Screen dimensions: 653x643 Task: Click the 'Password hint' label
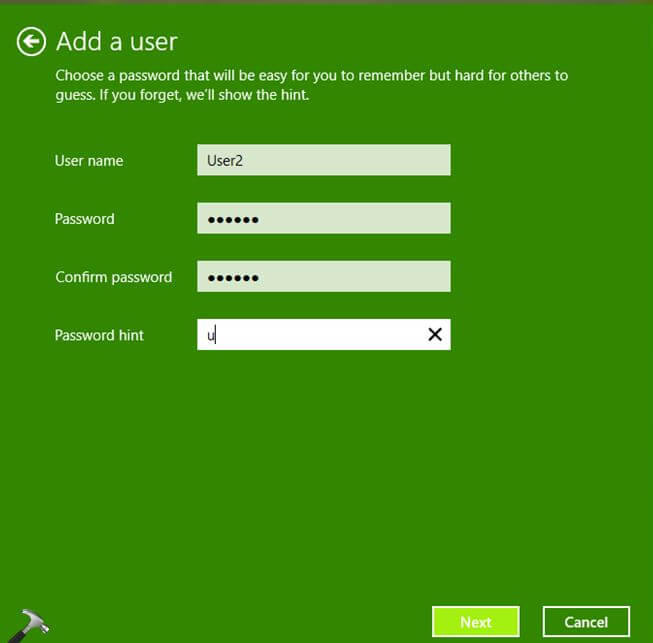(99, 335)
